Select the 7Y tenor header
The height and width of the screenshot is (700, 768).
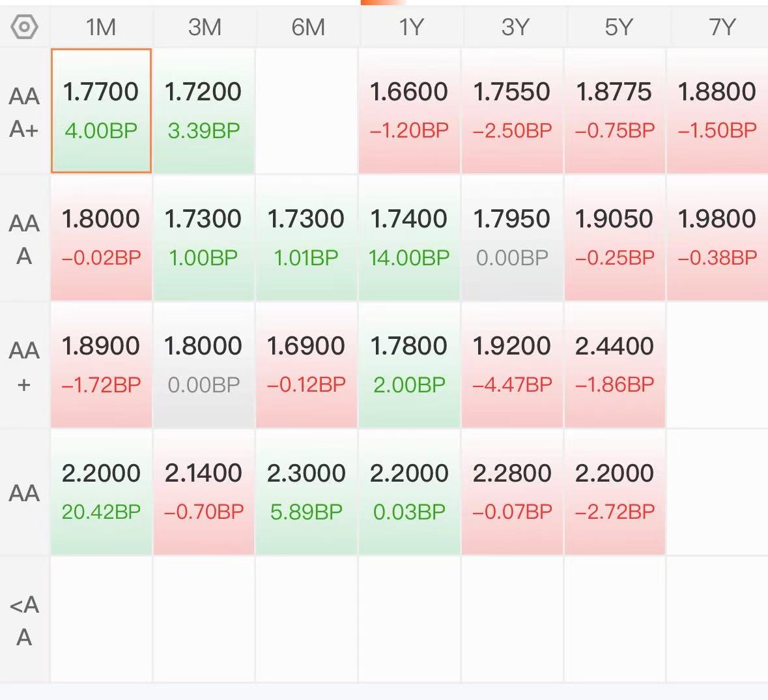(722, 27)
